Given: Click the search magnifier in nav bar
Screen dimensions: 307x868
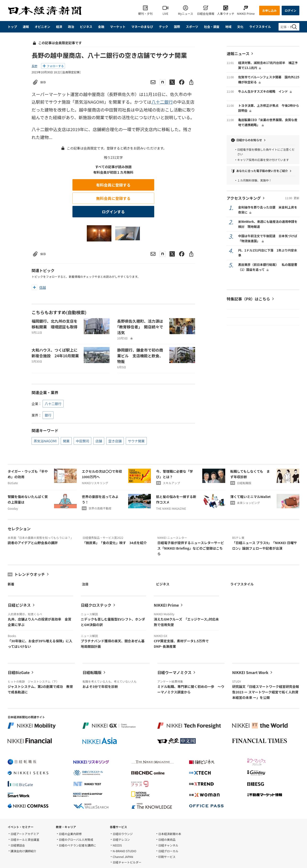Looking at the screenshot, I should pyautogui.click(x=294, y=27).
